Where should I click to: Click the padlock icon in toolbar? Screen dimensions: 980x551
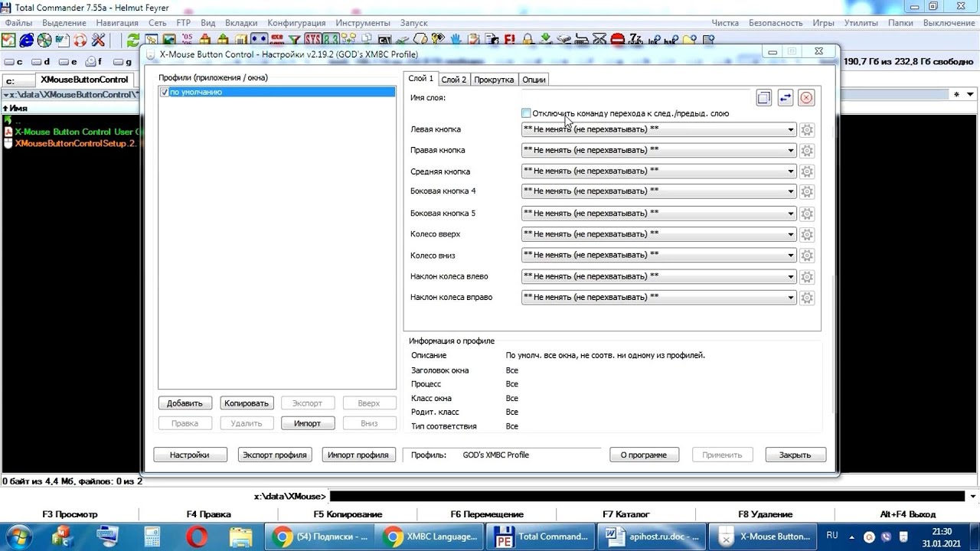point(527,39)
